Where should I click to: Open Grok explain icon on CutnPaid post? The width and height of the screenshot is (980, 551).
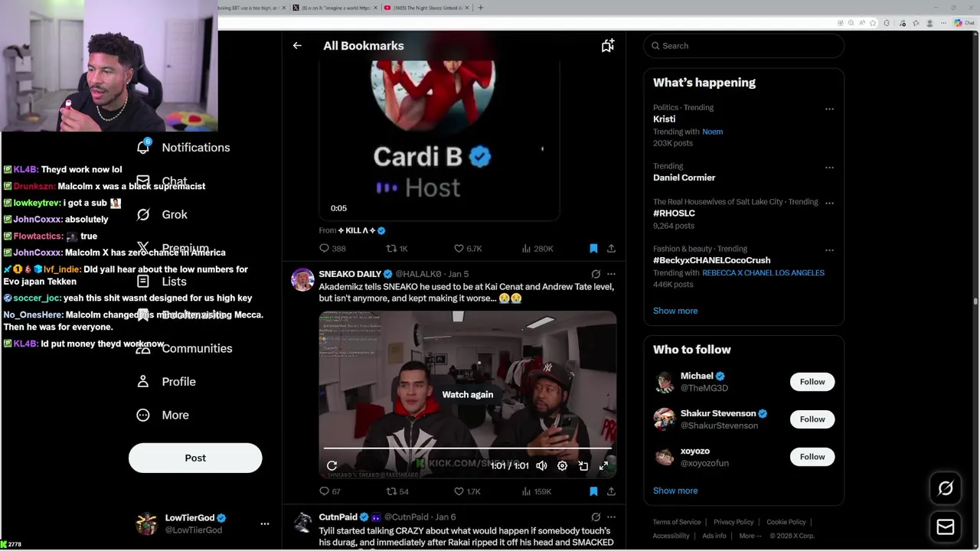(x=596, y=517)
